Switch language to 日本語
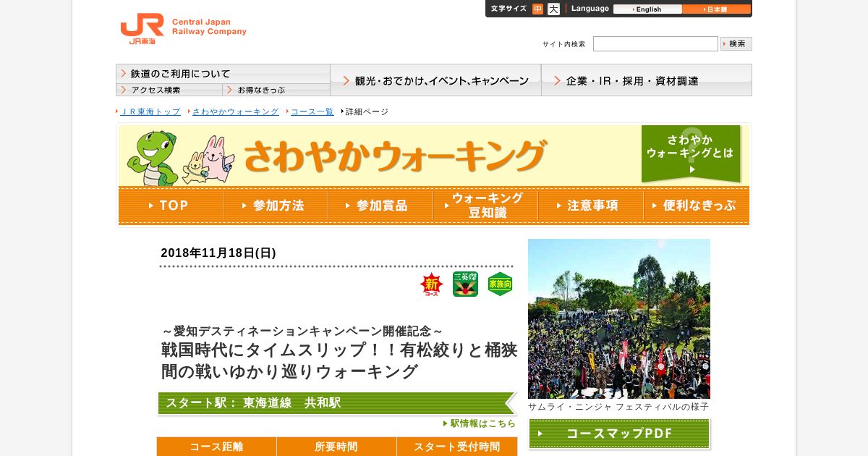868x456 pixels. 716,9
